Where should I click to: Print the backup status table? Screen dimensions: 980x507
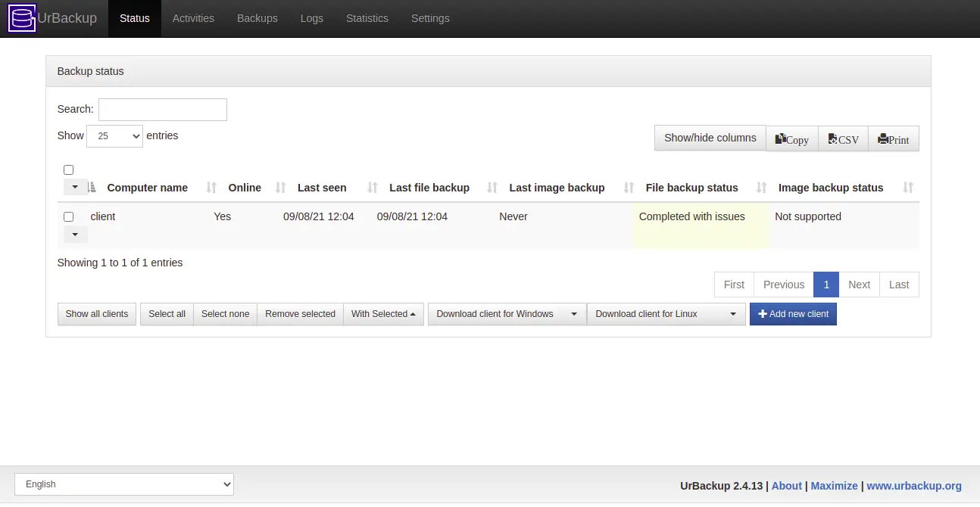[x=894, y=139]
